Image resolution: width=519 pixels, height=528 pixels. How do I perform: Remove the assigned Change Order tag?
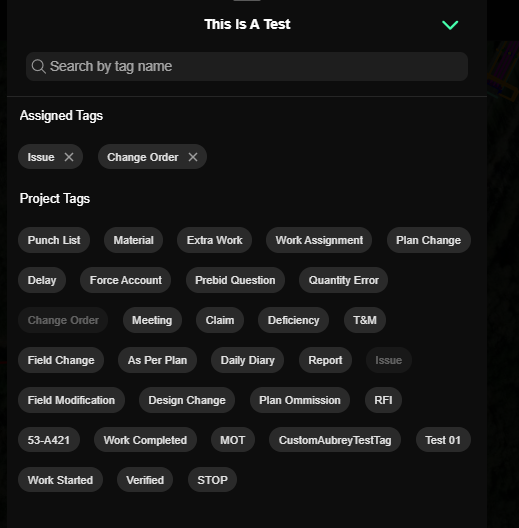pyautogui.click(x=193, y=157)
